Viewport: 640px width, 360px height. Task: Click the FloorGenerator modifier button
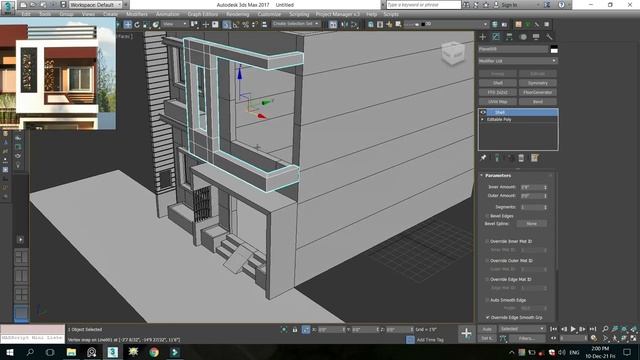tap(538, 92)
